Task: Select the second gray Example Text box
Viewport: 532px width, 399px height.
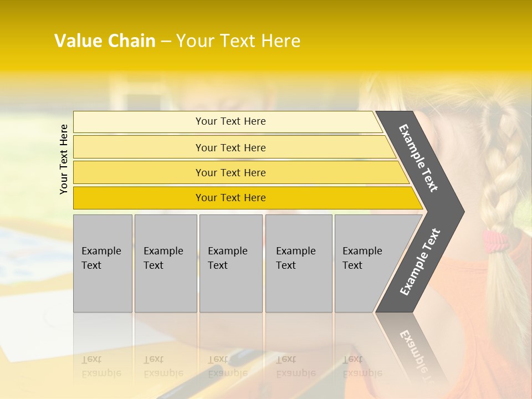Action: pos(165,263)
